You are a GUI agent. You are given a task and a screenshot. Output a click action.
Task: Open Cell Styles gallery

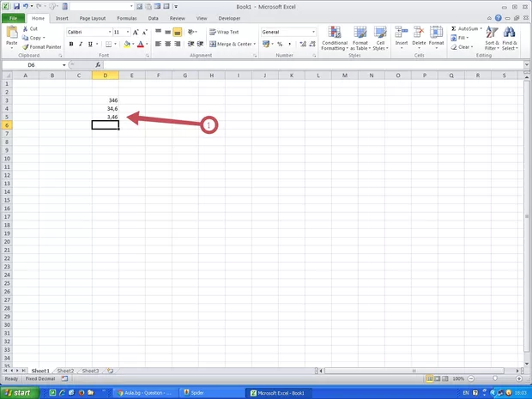[380, 39]
